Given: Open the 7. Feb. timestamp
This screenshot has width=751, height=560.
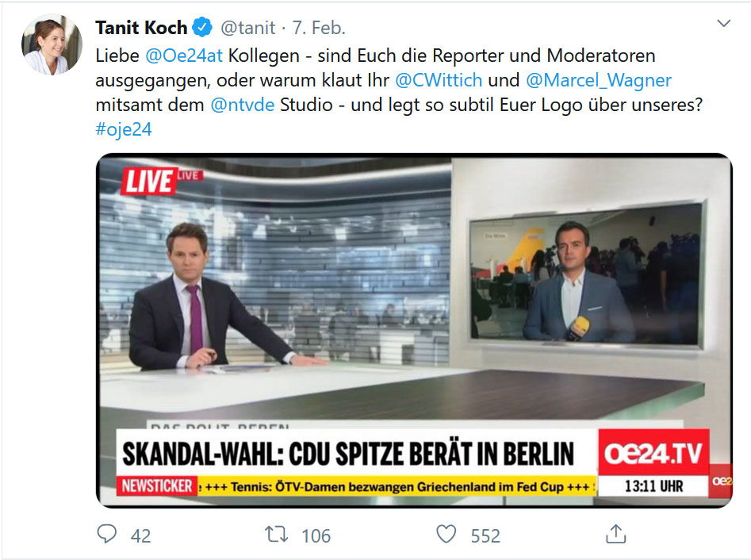Looking at the screenshot, I should coord(319,28).
